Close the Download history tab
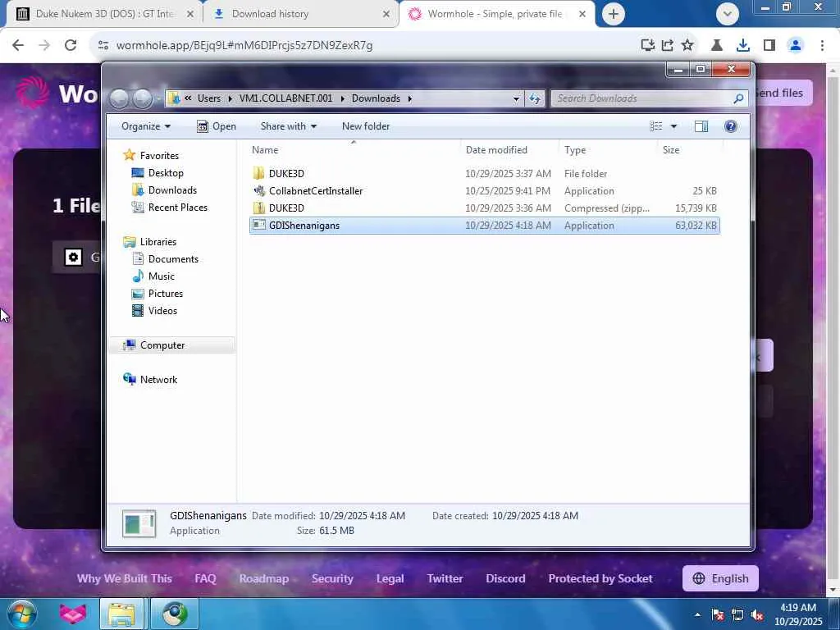Viewport: 840px width, 630px height. pyautogui.click(x=386, y=14)
